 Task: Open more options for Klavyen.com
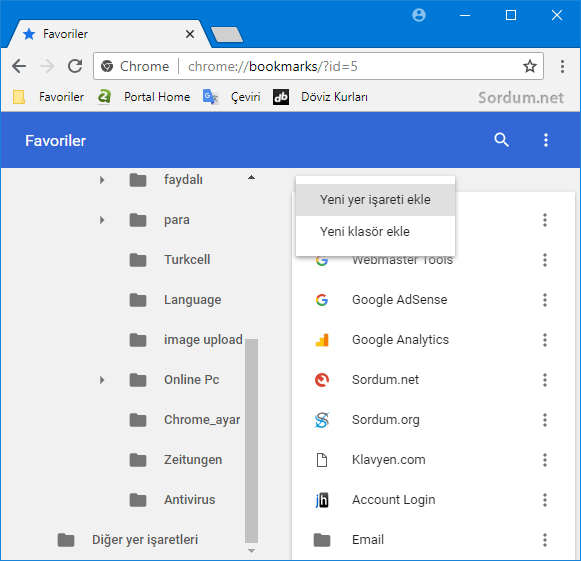coord(545,460)
